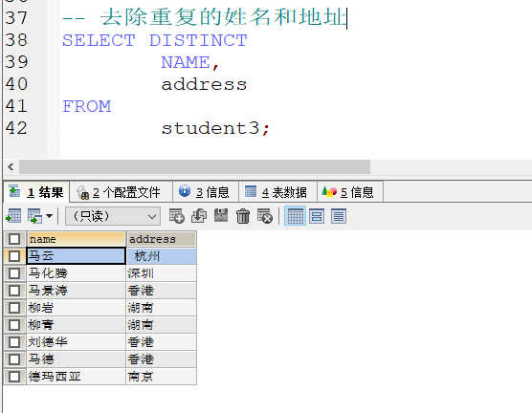Open the 5 信息 tab

click(350, 192)
